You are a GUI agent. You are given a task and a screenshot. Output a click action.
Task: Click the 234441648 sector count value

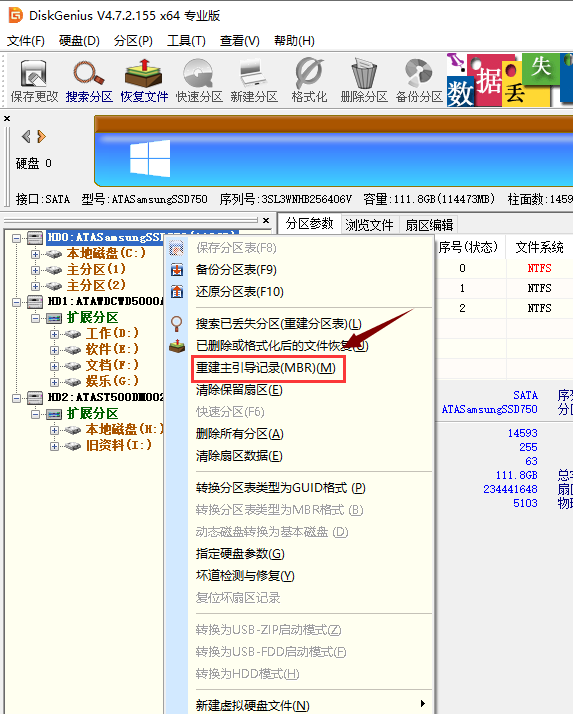pyautogui.click(x=511, y=490)
